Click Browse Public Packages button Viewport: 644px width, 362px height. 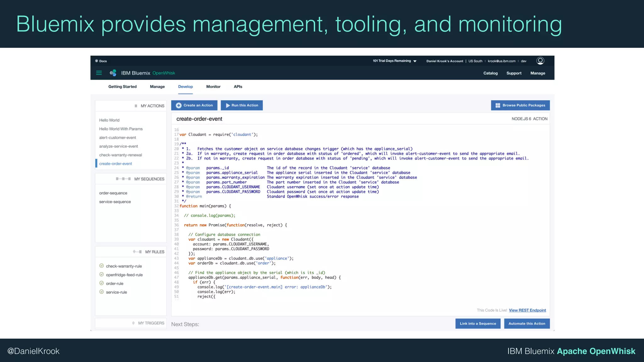click(x=520, y=105)
